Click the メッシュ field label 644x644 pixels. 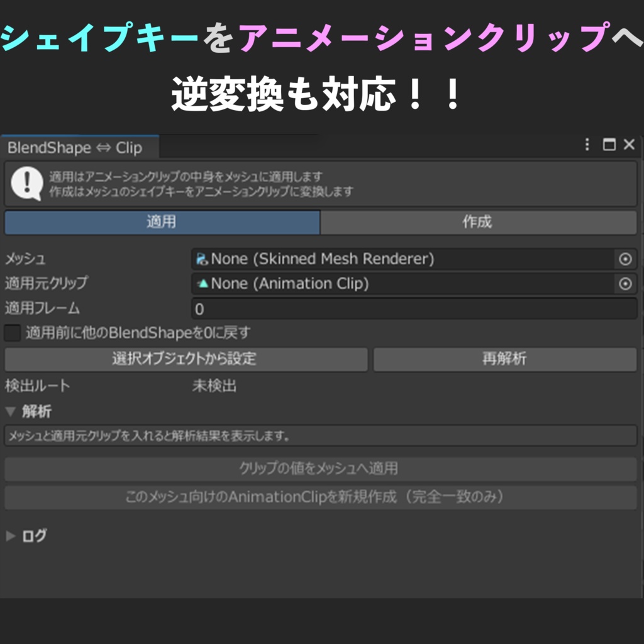pyautogui.click(x=25, y=258)
